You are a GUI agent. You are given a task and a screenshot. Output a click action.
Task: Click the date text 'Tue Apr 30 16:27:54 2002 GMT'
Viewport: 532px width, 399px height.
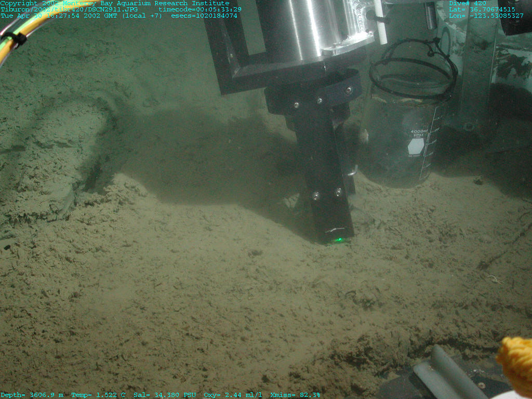tap(59, 16)
